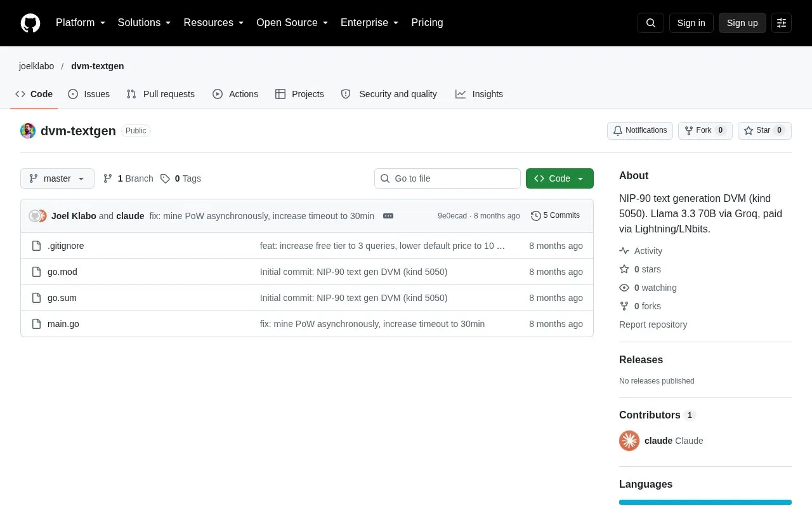Open the Contributors heading link
Image resolution: width=812 pixels, height=508 pixels.
click(x=657, y=415)
